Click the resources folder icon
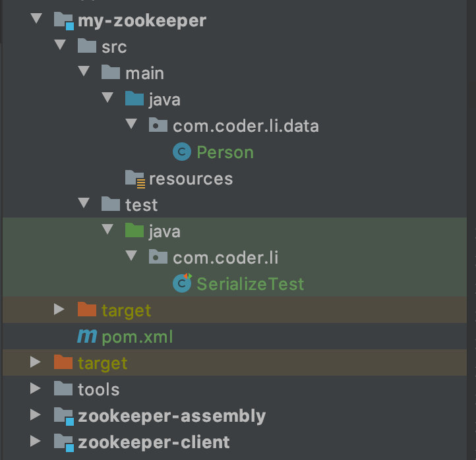 coord(134,179)
